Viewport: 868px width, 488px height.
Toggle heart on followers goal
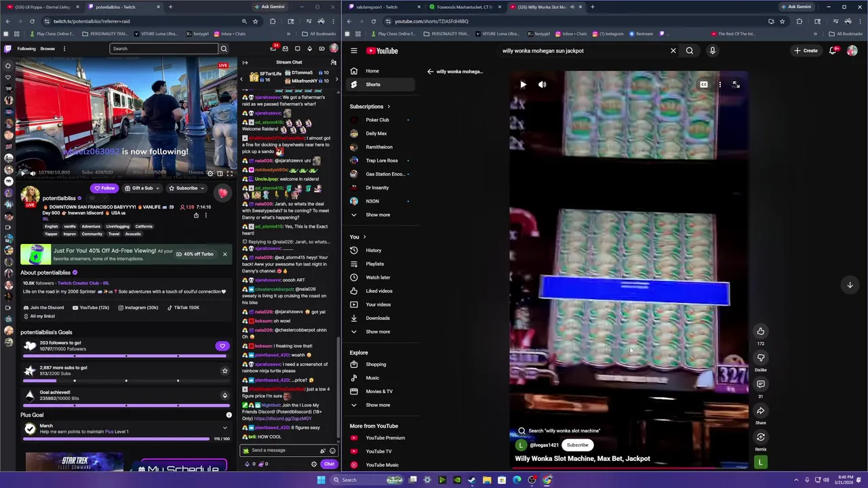[222, 346]
